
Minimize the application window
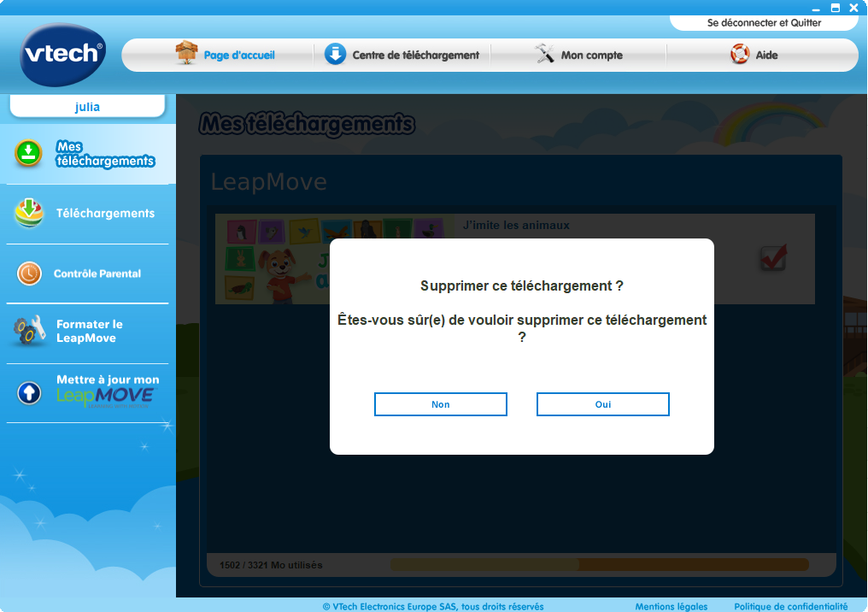816,9
